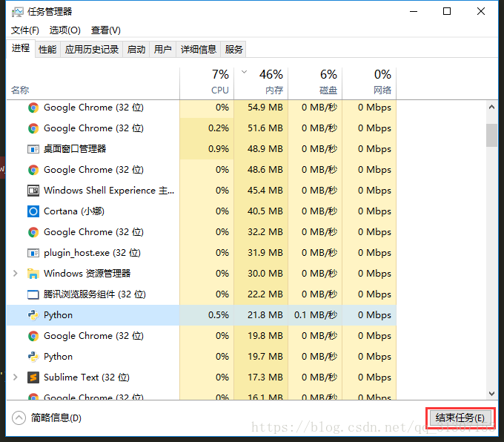Switch to the 性能 tab

pyautogui.click(x=47, y=49)
